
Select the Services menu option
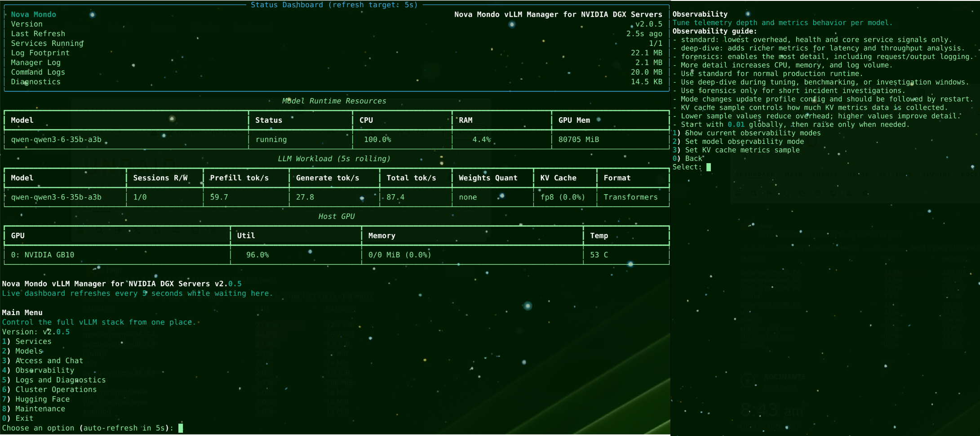click(x=27, y=341)
